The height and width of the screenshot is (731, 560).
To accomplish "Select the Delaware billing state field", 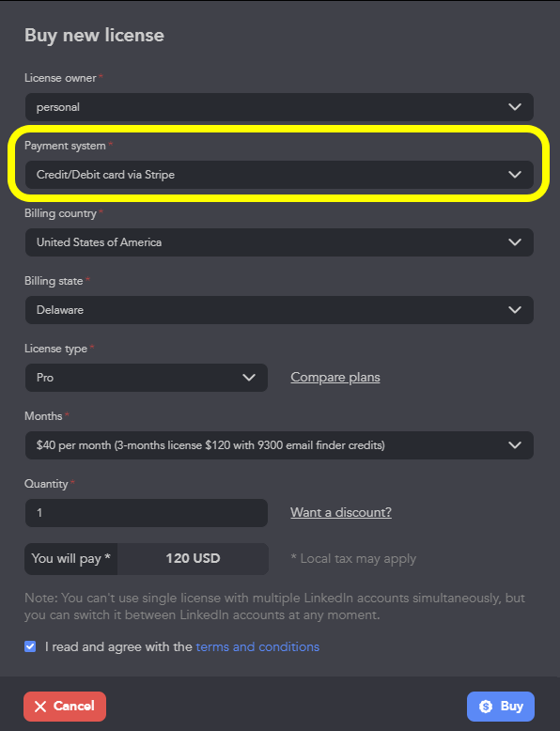I will pos(279,309).
